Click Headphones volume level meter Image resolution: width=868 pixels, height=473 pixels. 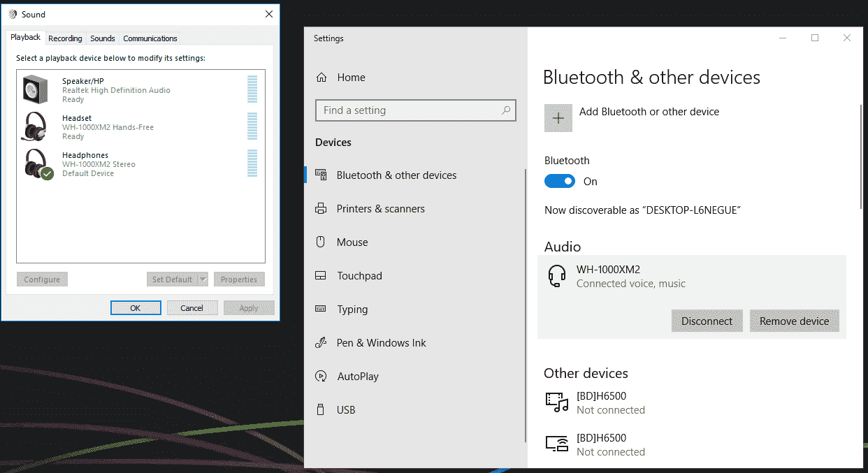252,163
